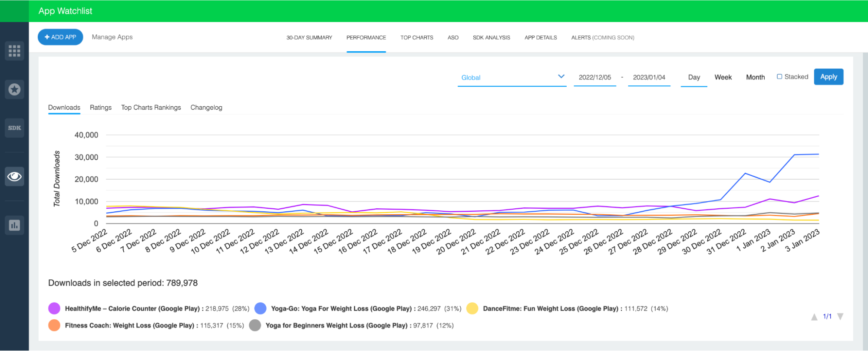This screenshot has height=351, width=868.
Task: Select Week granularity
Action: [723, 77]
